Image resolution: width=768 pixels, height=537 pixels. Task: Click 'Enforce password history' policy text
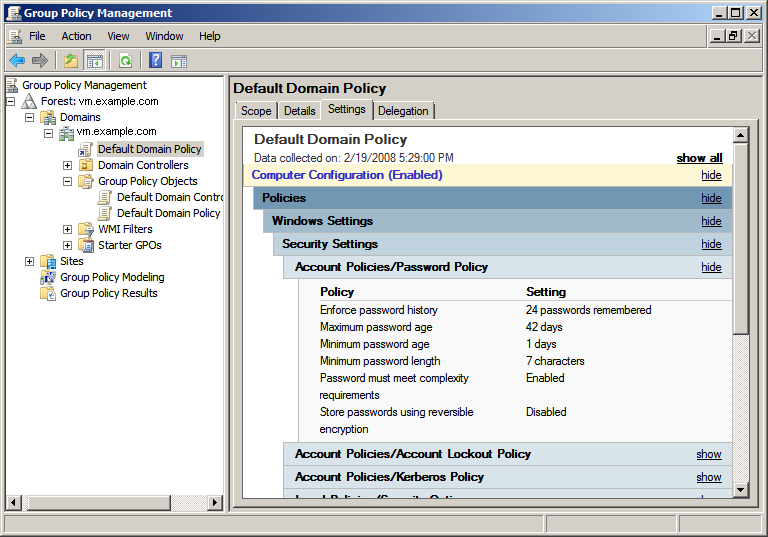point(379,311)
